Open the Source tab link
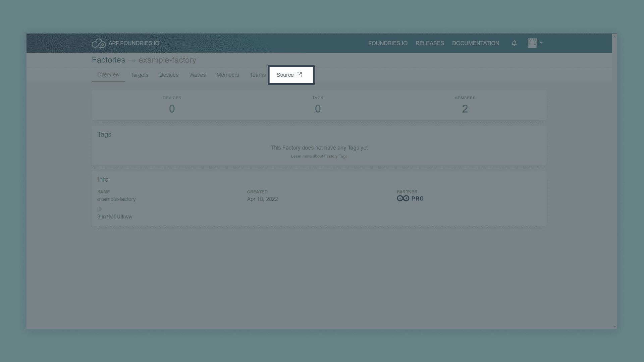This screenshot has height=362, width=644. 285,75
